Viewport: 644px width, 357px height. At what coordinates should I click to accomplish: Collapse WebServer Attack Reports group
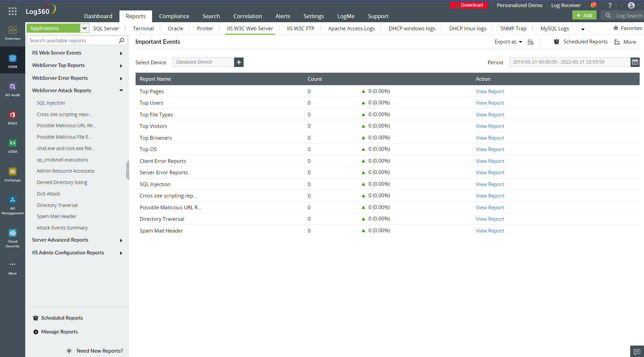pyautogui.click(x=121, y=91)
